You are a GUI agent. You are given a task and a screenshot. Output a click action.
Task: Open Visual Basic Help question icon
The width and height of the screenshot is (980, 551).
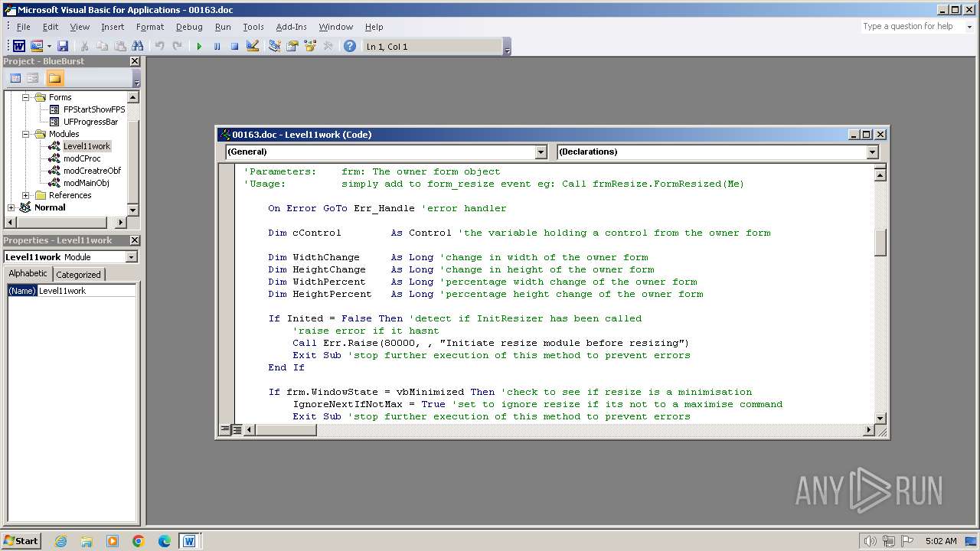[x=350, y=47]
